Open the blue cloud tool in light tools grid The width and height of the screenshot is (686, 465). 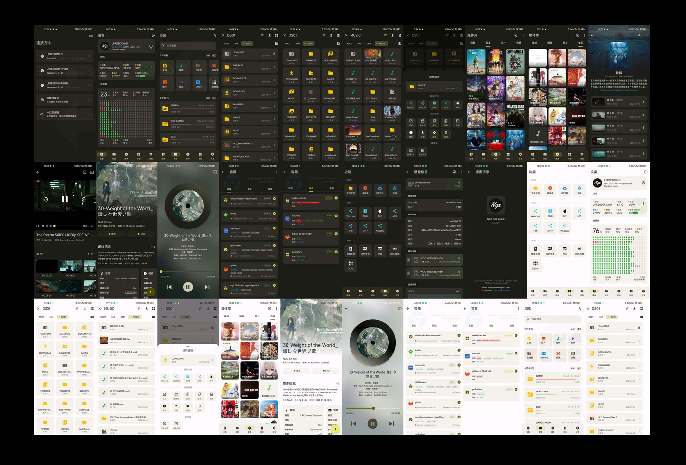click(x=564, y=190)
